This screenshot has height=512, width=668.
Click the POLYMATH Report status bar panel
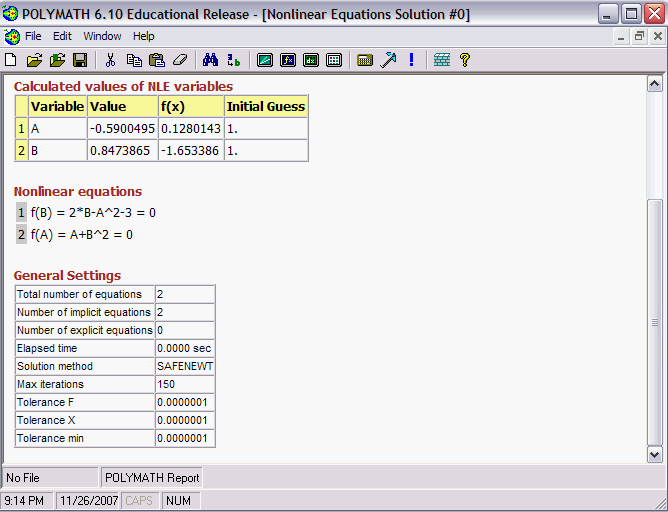(152, 478)
